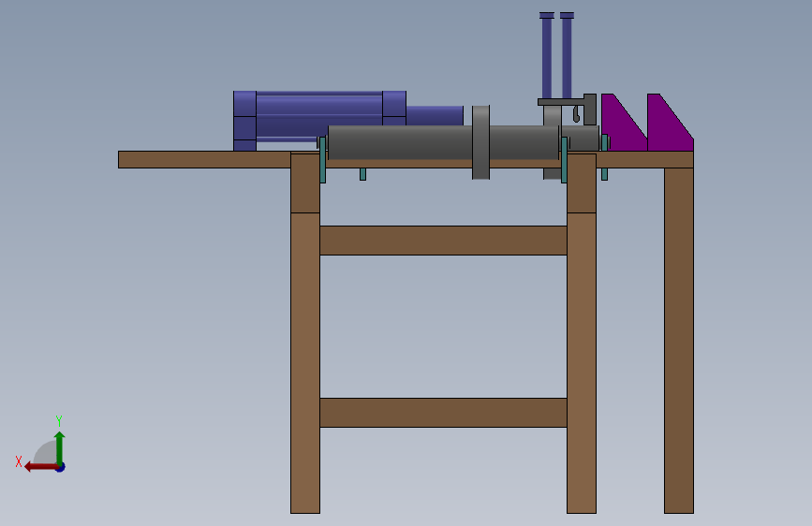Image resolution: width=812 pixels, height=526 pixels.
Task: Select the far right brown table leg
Action: [x=679, y=340]
